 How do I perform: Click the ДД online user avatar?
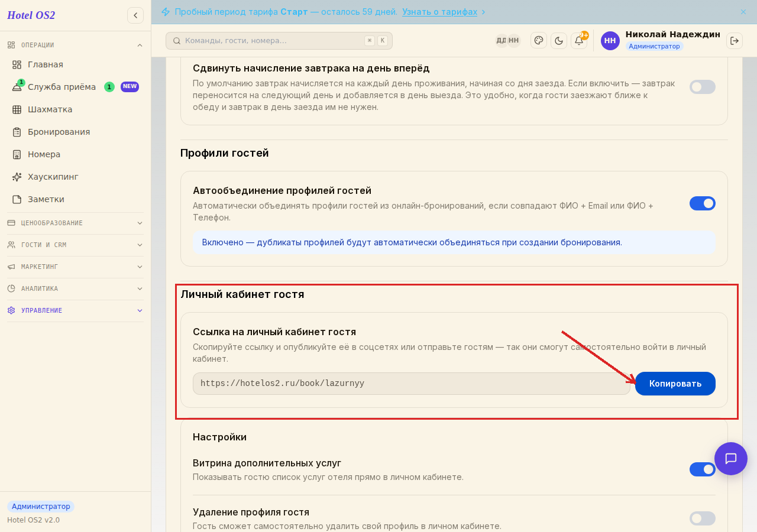click(500, 40)
